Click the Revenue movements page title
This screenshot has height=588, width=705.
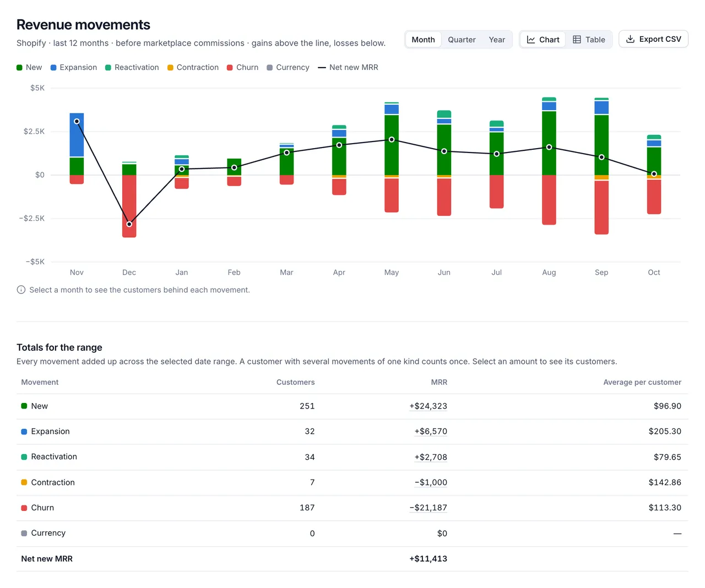click(83, 25)
